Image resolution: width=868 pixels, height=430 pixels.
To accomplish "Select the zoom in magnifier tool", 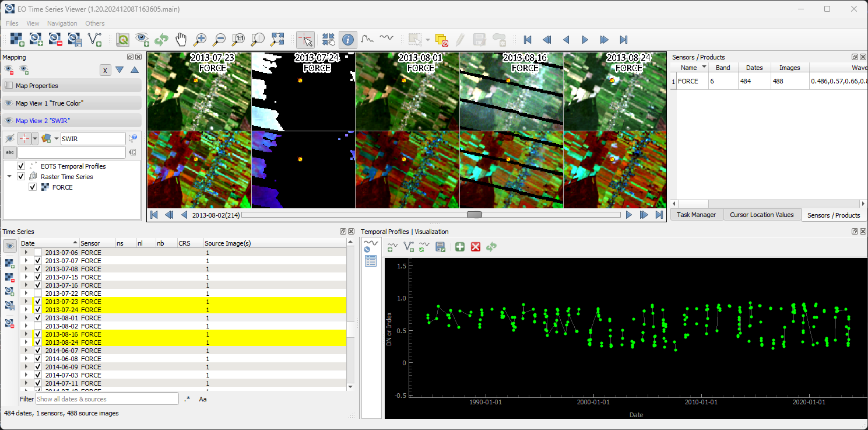I will pyautogui.click(x=200, y=40).
